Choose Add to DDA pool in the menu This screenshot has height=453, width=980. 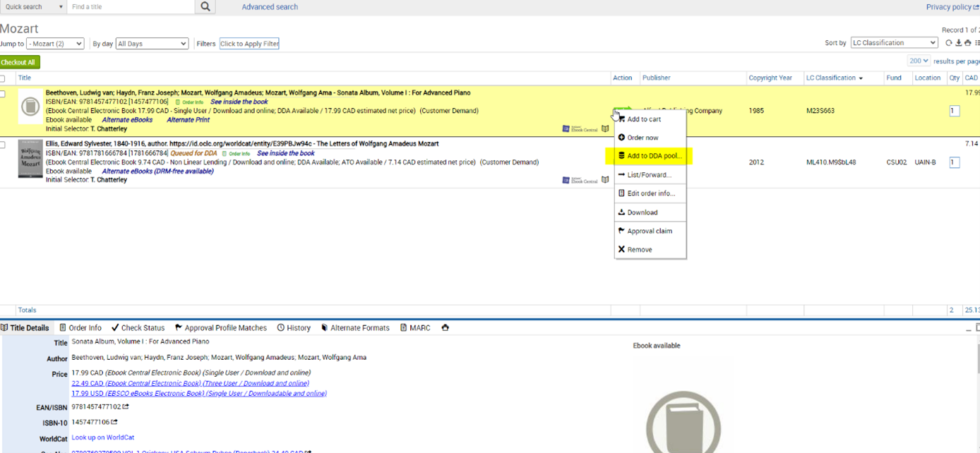point(650,156)
